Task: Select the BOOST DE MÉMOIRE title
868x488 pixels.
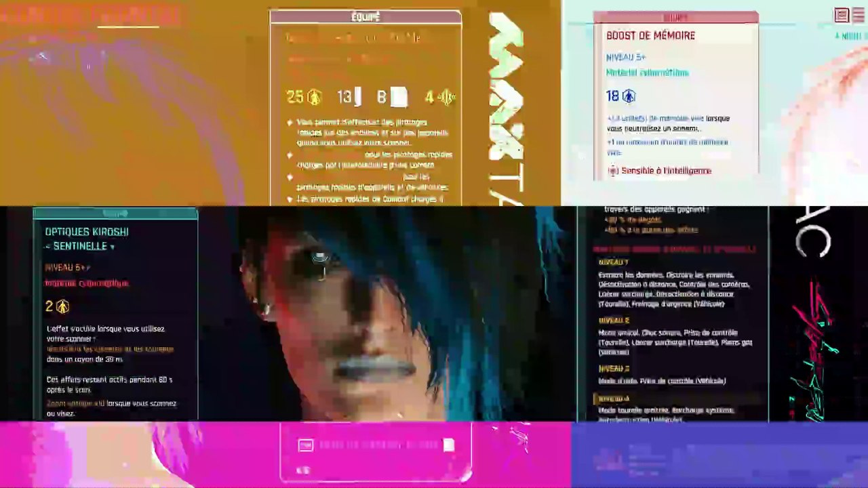Action: click(x=650, y=36)
